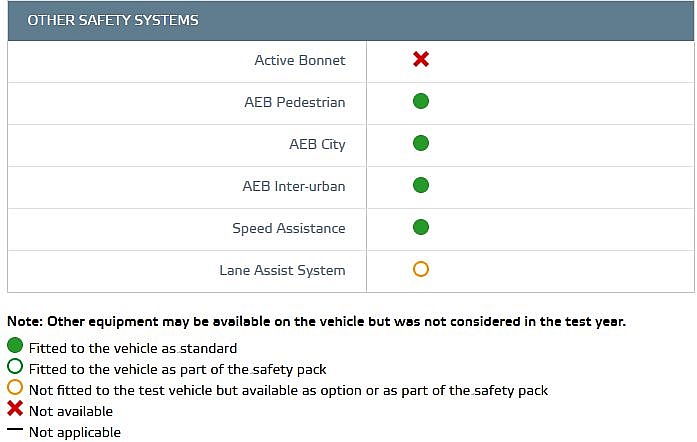697x442 pixels.
Task: Click the red cross beside Active Bonnet
Action: [x=421, y=59]
